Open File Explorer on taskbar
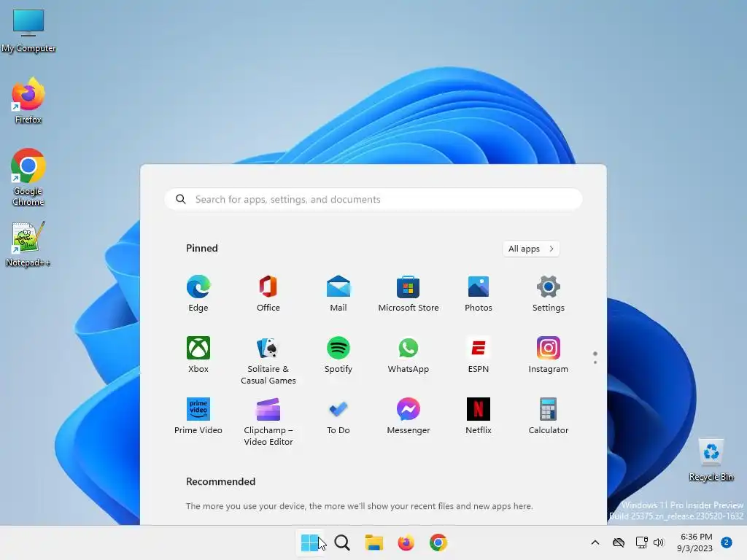This screenshot has height=560, width=747. click(x=374, y=542)
